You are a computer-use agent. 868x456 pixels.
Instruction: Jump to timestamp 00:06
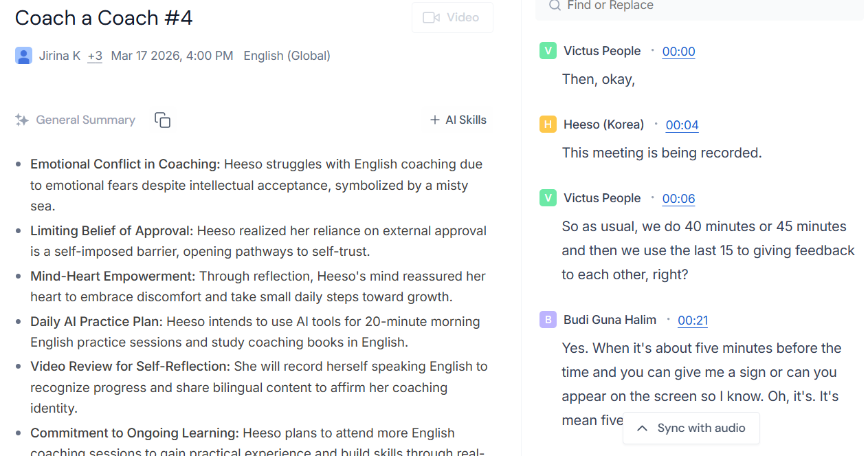(678, 199)
